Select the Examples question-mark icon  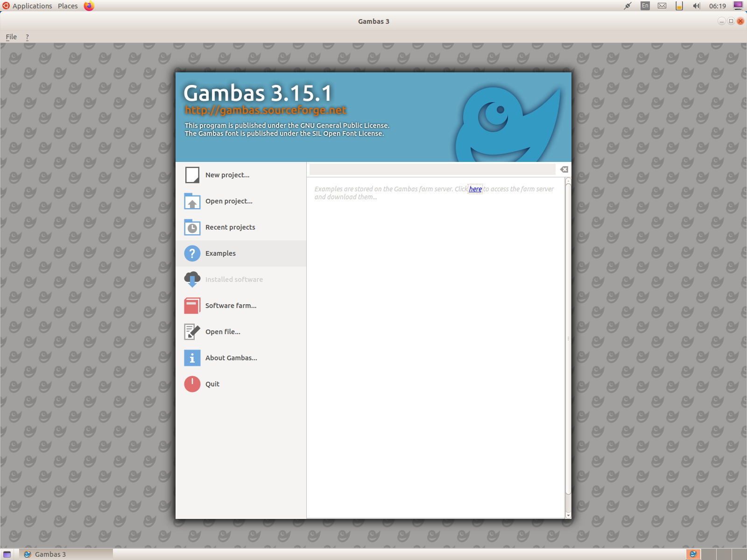(192, 253)
